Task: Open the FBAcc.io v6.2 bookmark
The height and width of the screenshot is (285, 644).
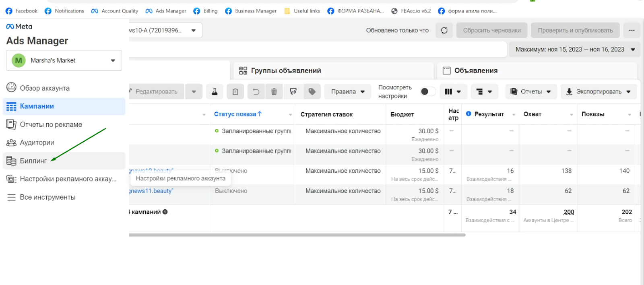Action: [x=411, y=11]
